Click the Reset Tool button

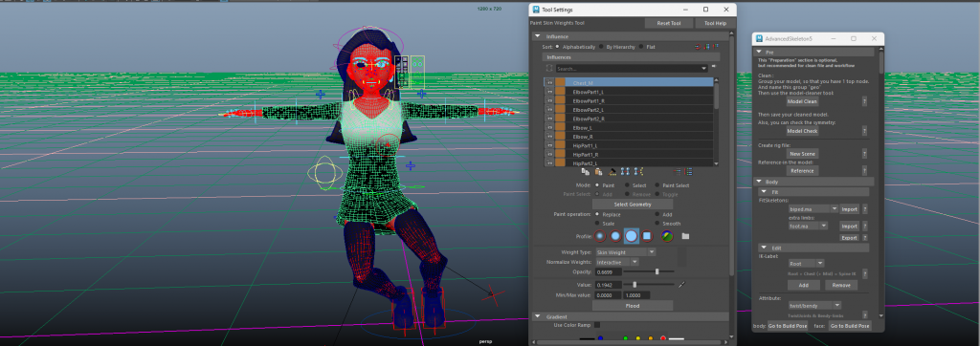[x=669, y=23]
